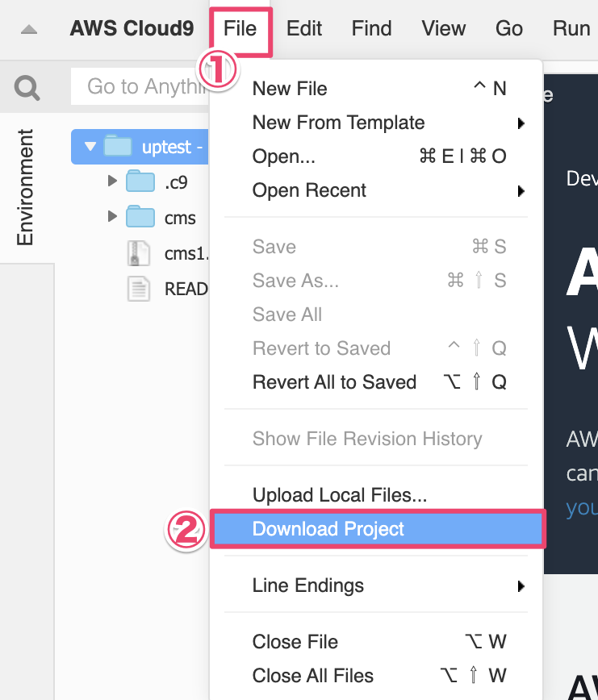Expand the .c9 folder triangle
The image size is (598, 700).
pyautogui.click(x=112, y=181)
